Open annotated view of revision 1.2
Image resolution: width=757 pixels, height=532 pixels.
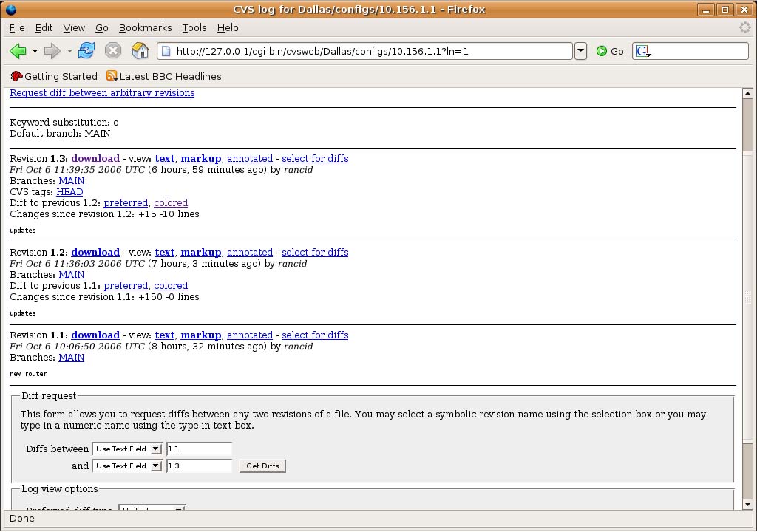coord(250,252)
